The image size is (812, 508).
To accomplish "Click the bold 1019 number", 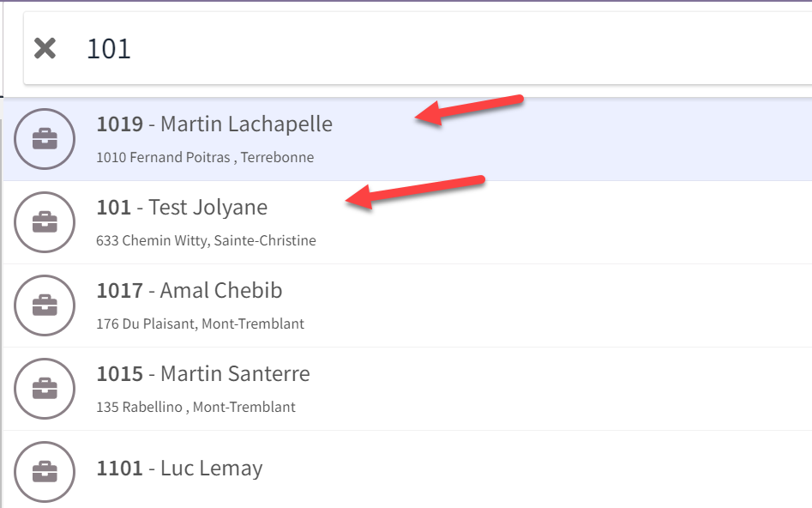I will coord(120,124).
